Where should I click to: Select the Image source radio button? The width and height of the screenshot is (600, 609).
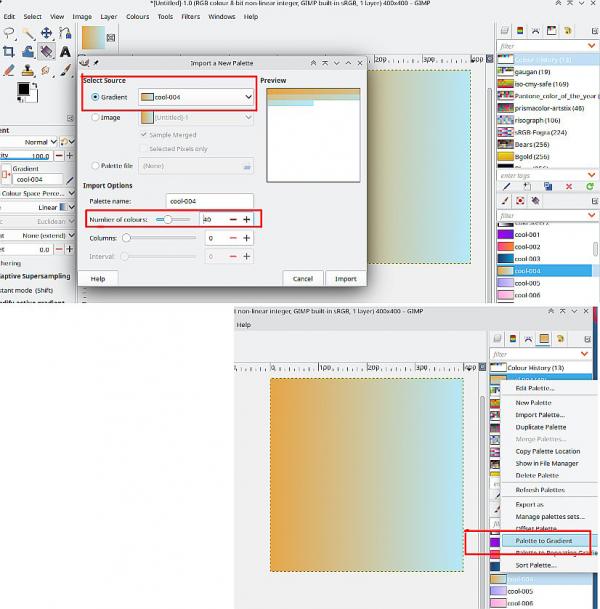(x=95, y=117)
